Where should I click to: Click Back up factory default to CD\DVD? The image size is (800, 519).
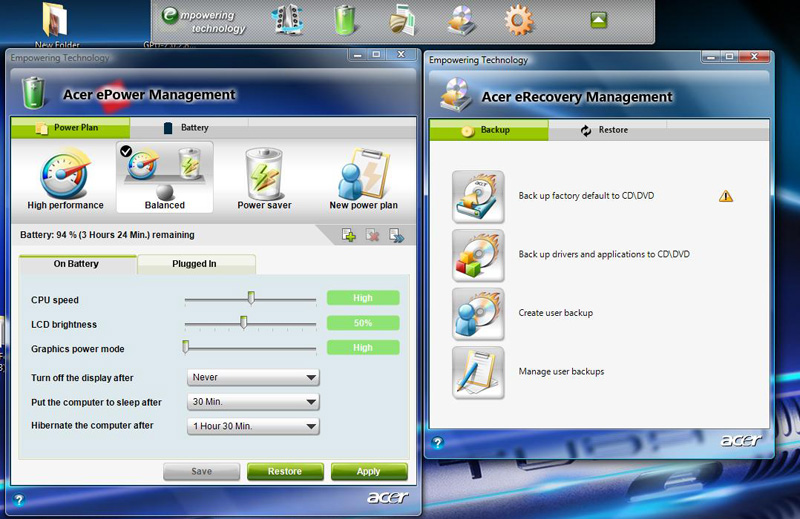586,196
